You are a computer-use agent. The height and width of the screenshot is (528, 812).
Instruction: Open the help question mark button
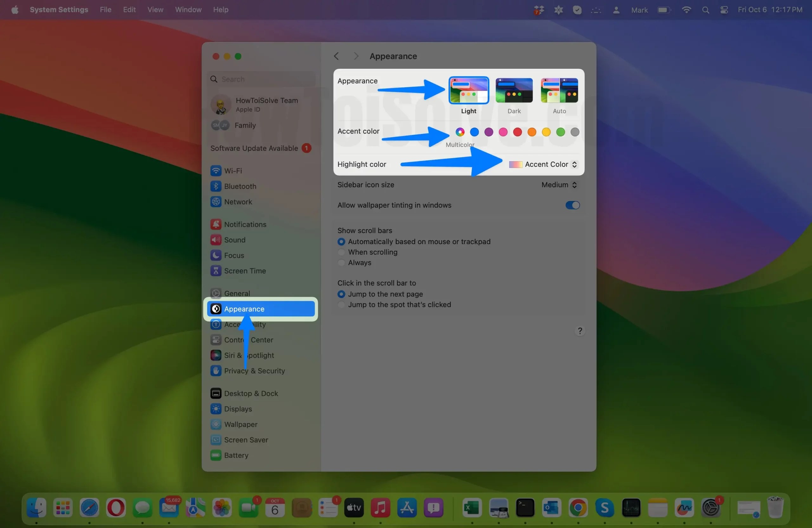580,330
